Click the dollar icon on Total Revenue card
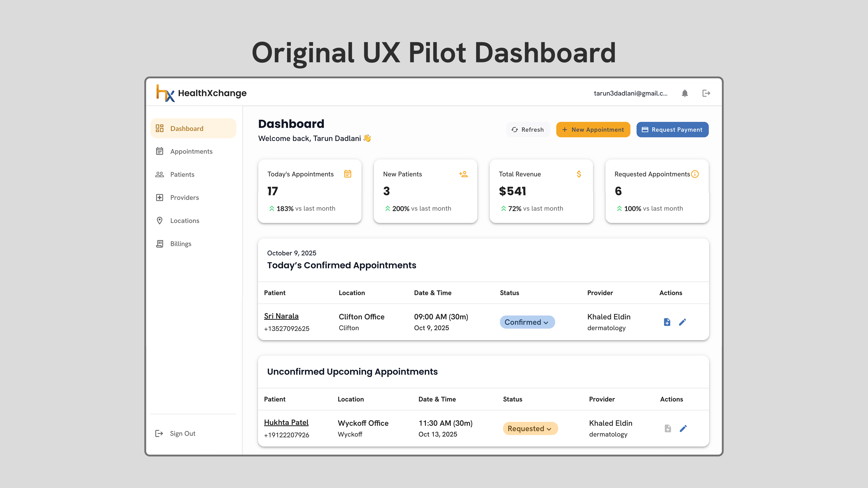The width and height of the screenshot is (868, 488). 579,174
